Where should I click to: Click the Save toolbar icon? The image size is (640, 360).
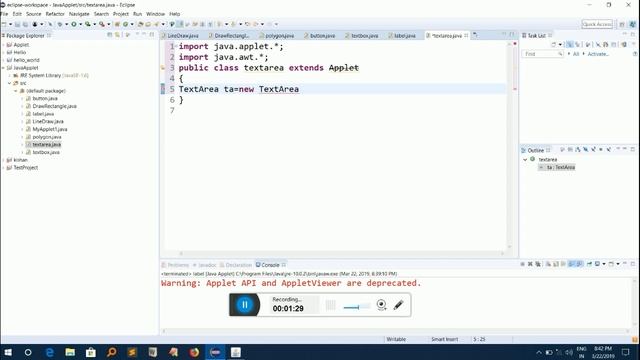18,24
